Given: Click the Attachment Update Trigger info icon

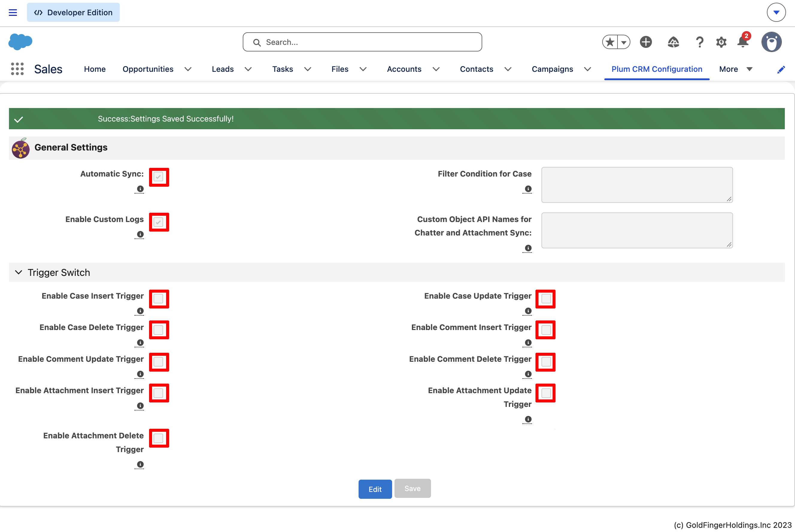Looking at the screenshot, I should coord(528,419).
